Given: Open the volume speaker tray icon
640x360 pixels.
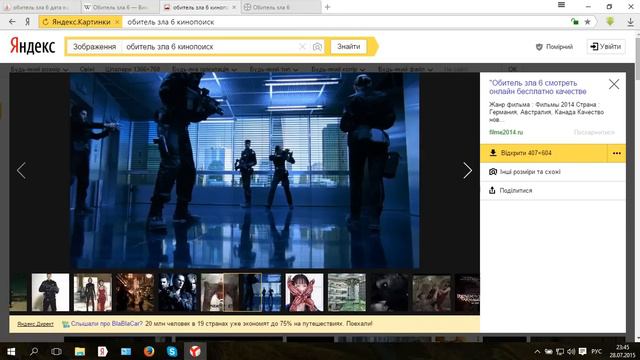Looking at the screenshot, I should pos(571,352).
